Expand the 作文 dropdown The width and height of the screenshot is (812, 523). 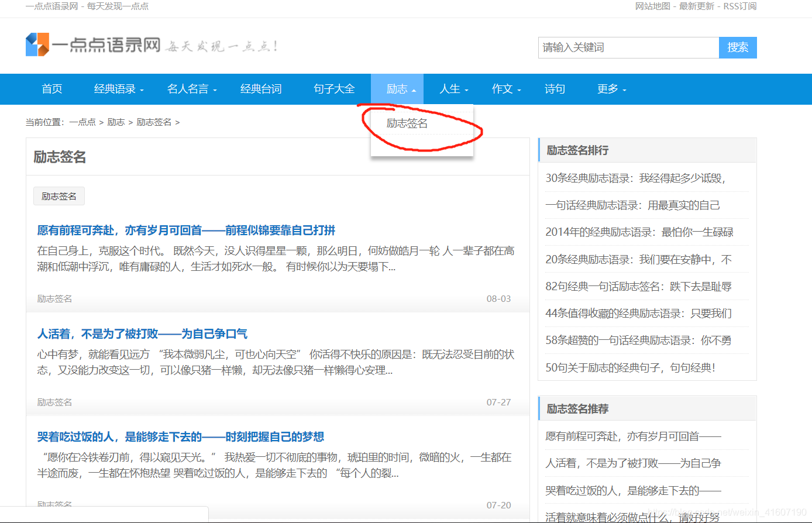[x=503, y=89]
